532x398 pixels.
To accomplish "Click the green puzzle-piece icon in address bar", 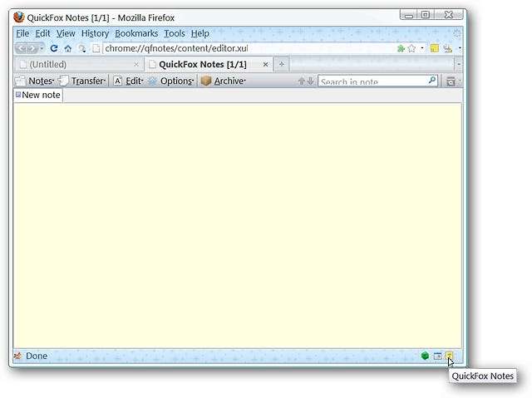I will point(401,48).
